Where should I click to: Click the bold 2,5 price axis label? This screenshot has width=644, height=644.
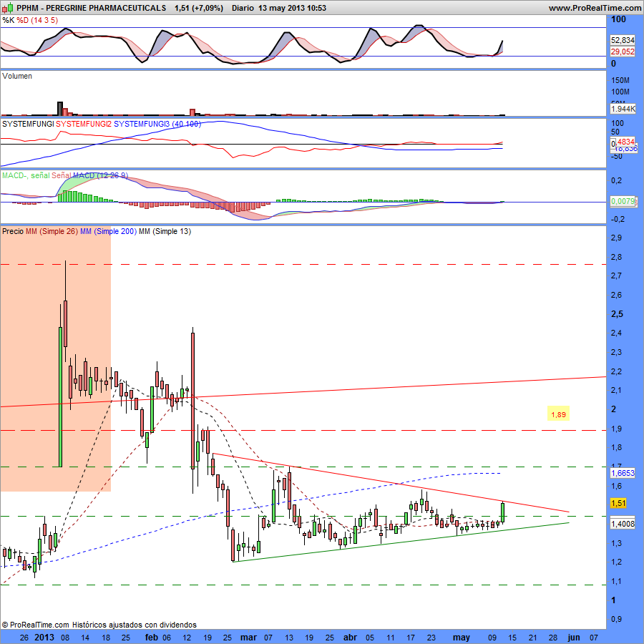[618, 314]
